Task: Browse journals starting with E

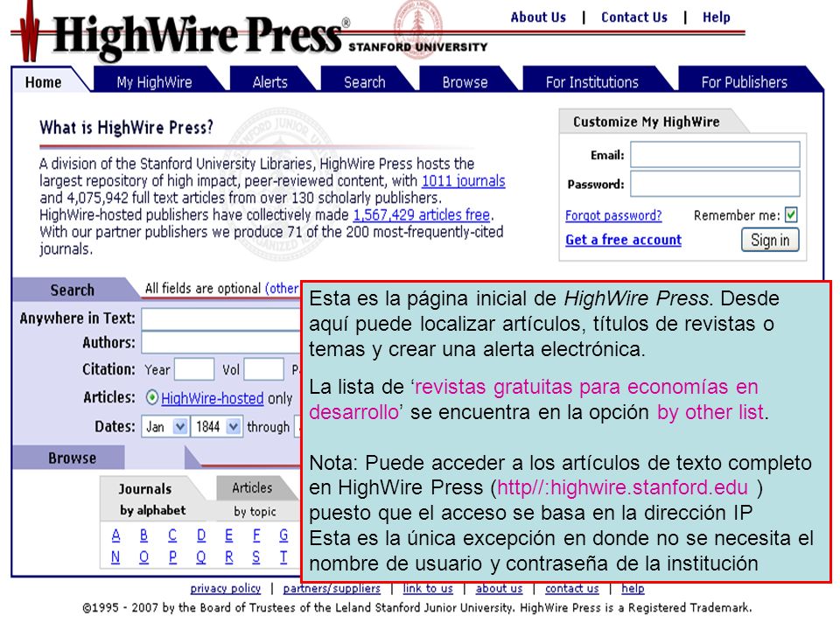Action: coord(228,535)
